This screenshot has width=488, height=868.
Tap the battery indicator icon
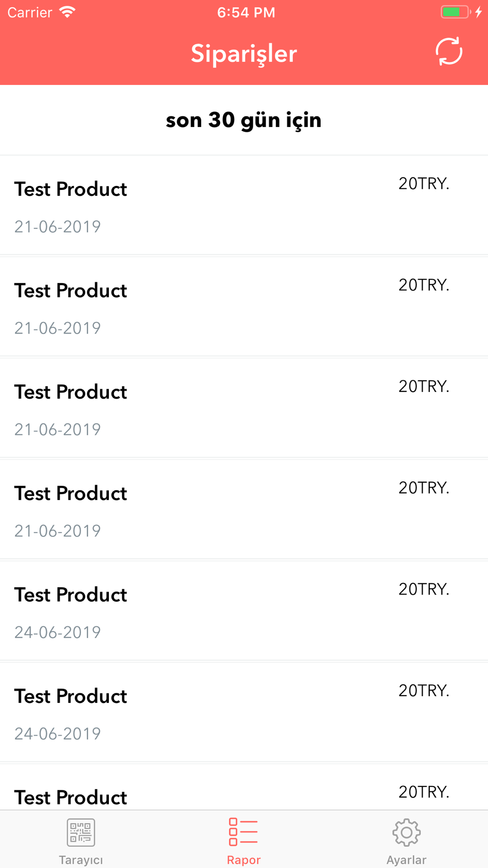pos(455,12)
